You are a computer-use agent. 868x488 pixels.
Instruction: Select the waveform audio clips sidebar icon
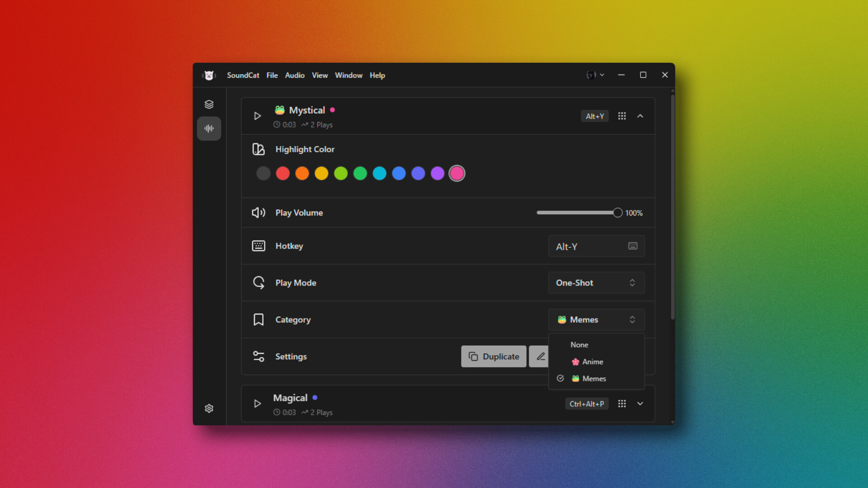pos(209,128)
